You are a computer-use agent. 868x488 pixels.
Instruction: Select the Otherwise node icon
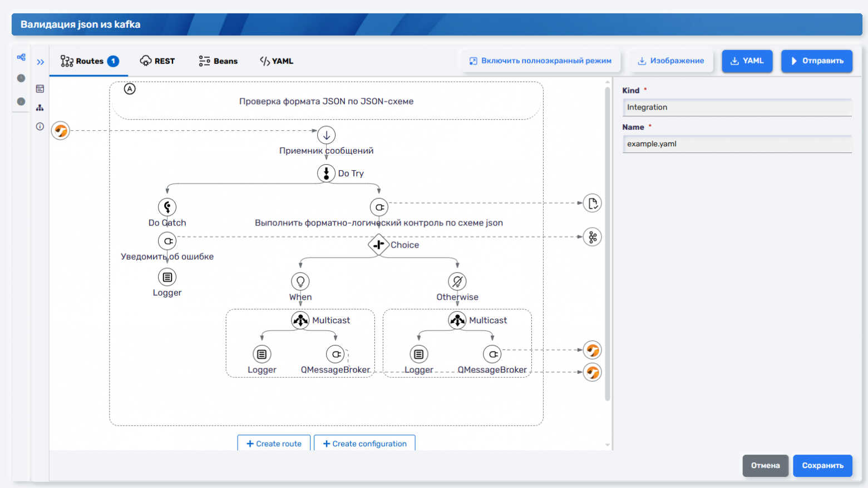[x=457, y=282]
